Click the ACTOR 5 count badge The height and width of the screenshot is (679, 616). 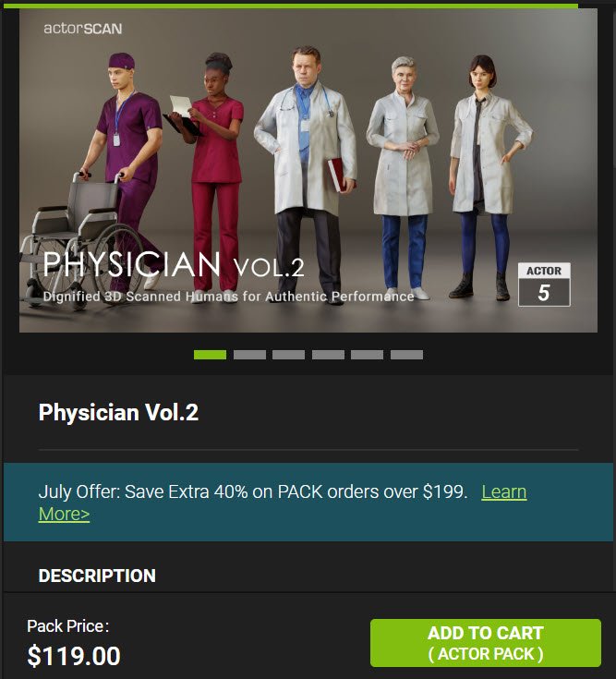(544, 285)
